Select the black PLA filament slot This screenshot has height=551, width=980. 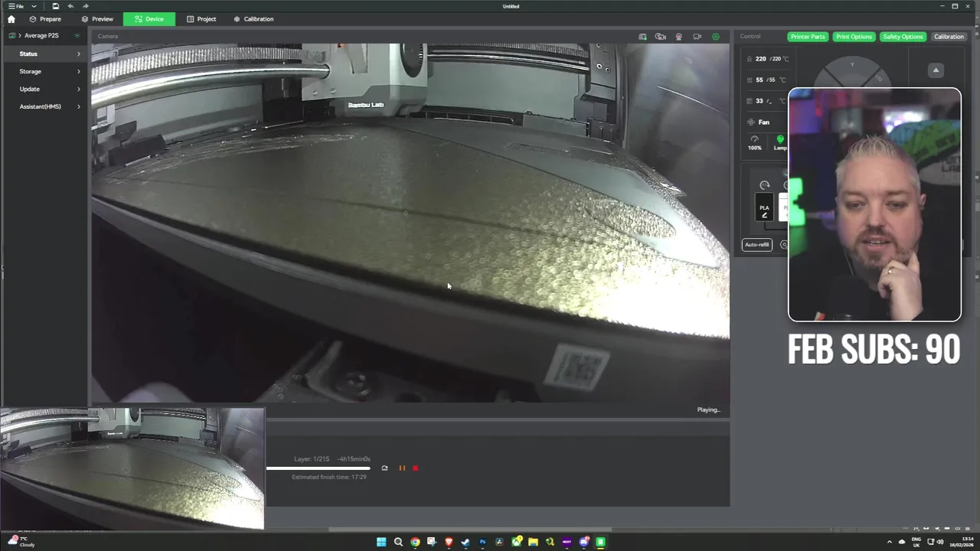tap(764, 208)
